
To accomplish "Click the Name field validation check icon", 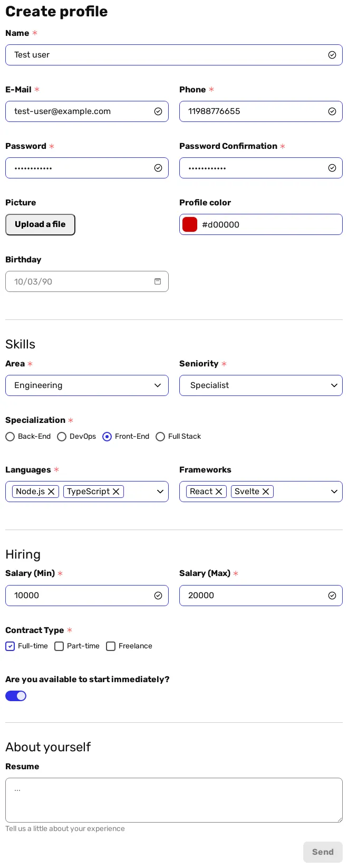I will (x=332, y=55).
